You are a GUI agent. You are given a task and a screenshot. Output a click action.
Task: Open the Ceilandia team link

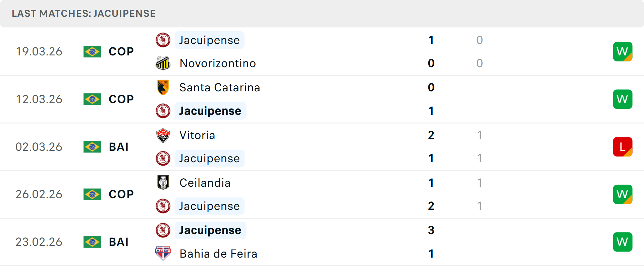(x=205, y=183)
